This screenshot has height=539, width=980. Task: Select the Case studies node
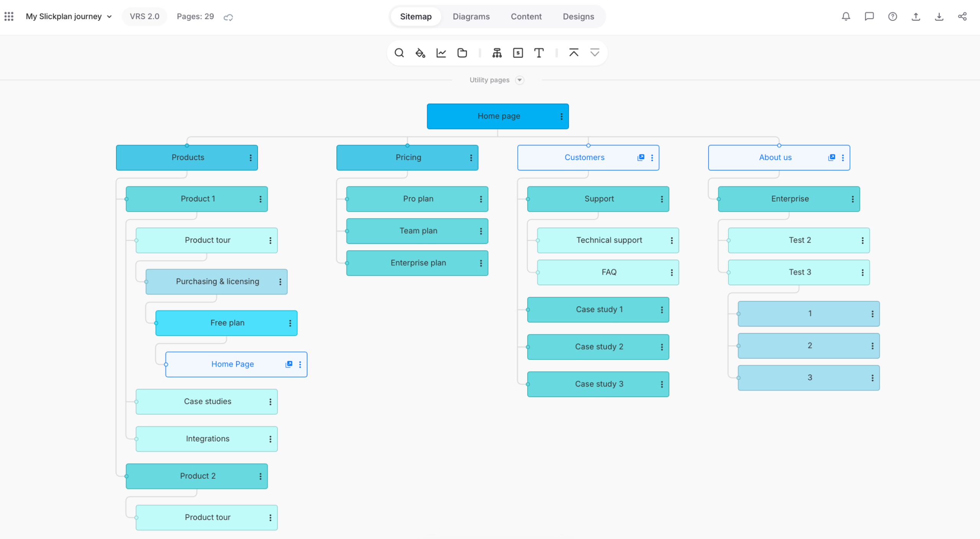(207, 402)
